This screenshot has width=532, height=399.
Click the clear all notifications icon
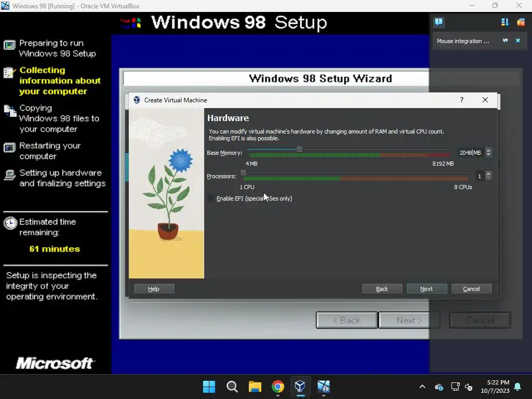click(521, 22)
